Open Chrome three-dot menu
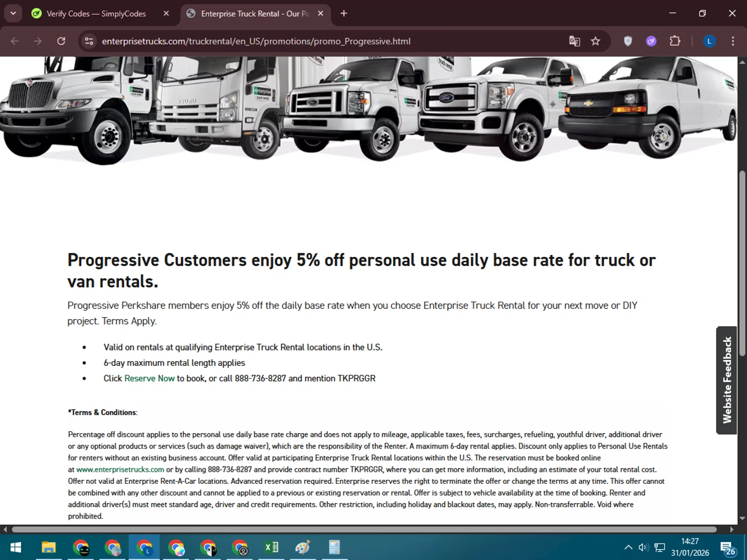The width and height of the screenshot is (747, 560). (733, 41)
